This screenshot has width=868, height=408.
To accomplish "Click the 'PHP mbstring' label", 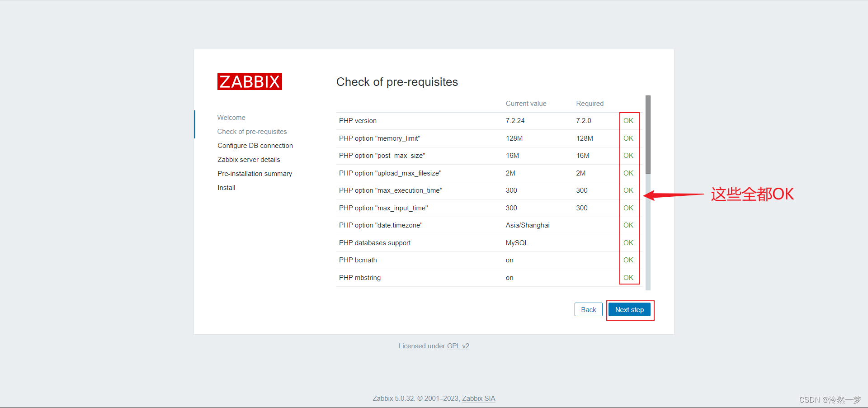I will click(360, 278).
